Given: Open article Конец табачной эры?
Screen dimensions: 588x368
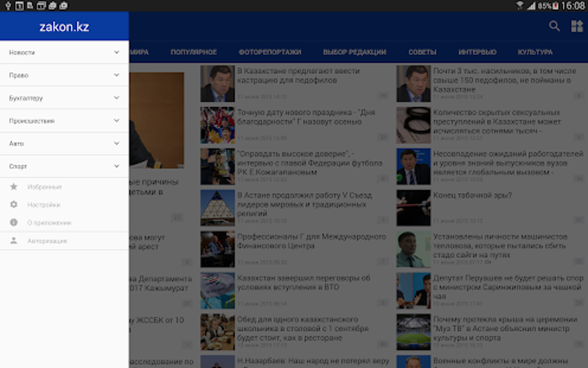Looking at the screenshot, I should tap(473, 195).
